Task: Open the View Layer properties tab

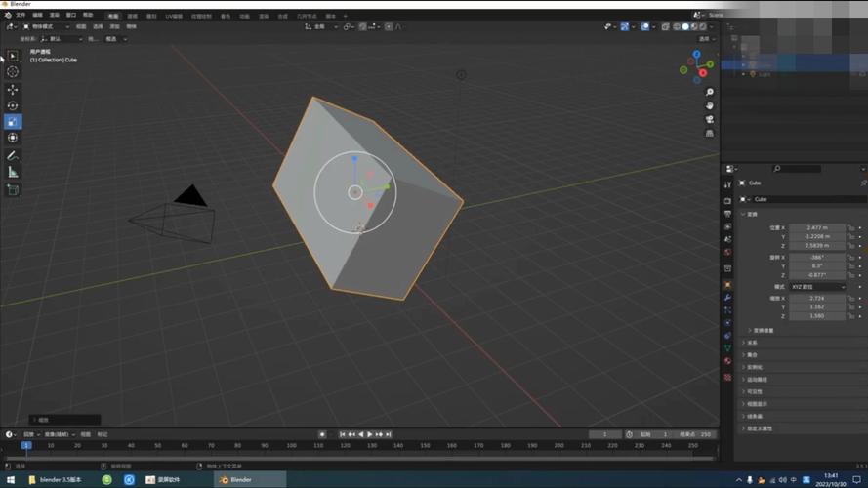Action: coord(727,226)
